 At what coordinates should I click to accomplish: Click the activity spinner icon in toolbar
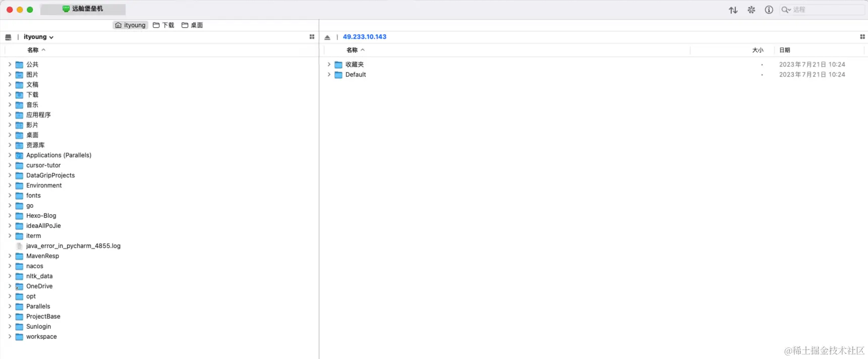[x=751, y=10]
